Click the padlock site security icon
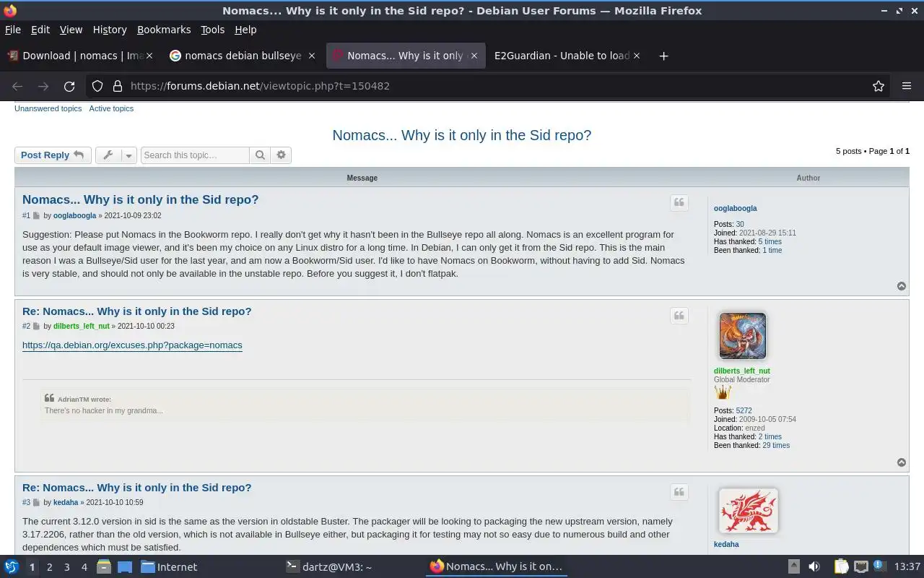924x578 pixels. coord(118,86)
